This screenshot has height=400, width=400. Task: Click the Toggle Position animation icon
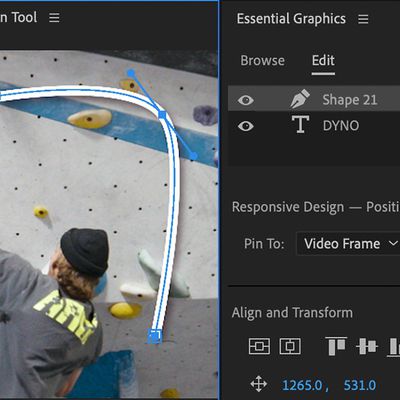pyautogui.click(x=259, y=384)
